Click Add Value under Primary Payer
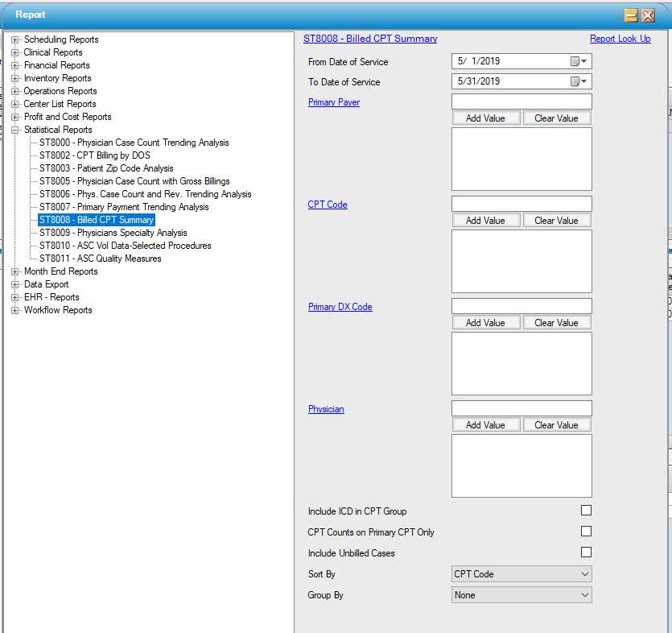 click(x=485, y=118)
